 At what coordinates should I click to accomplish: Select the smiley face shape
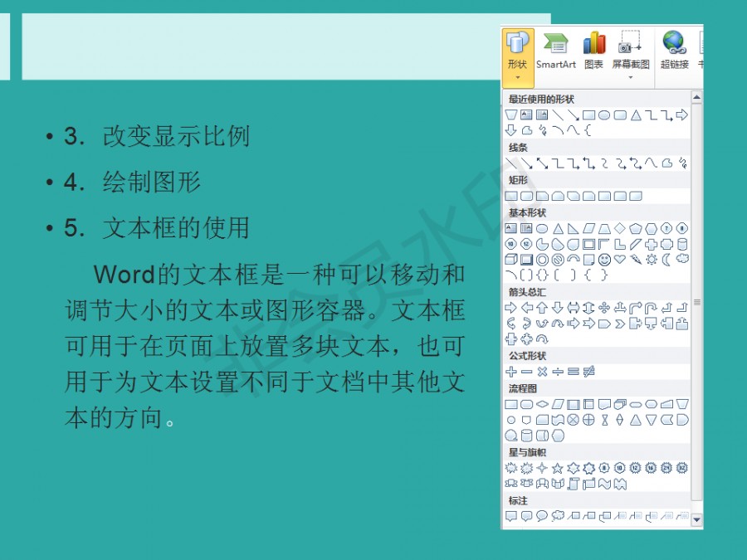point(604,260)
